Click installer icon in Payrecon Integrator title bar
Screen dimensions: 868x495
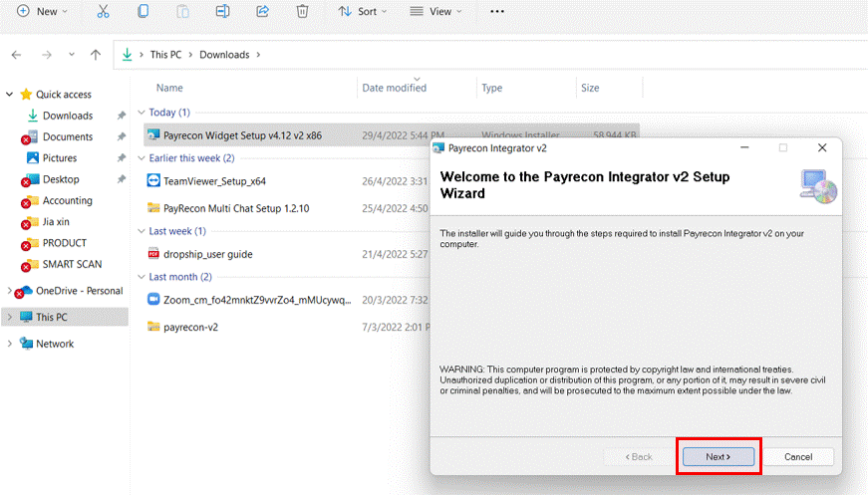(x=438, y=148)
